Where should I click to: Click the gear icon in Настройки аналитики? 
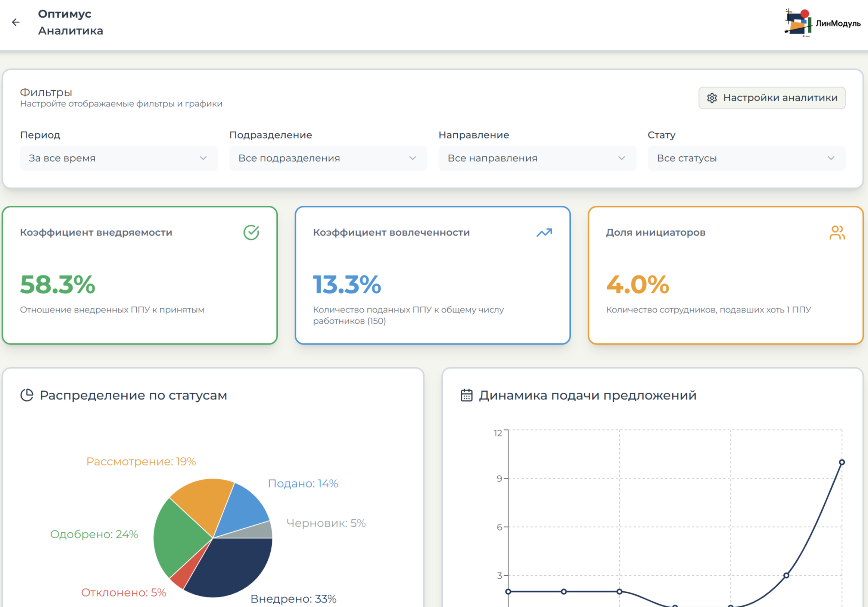[x=712, y=98]
